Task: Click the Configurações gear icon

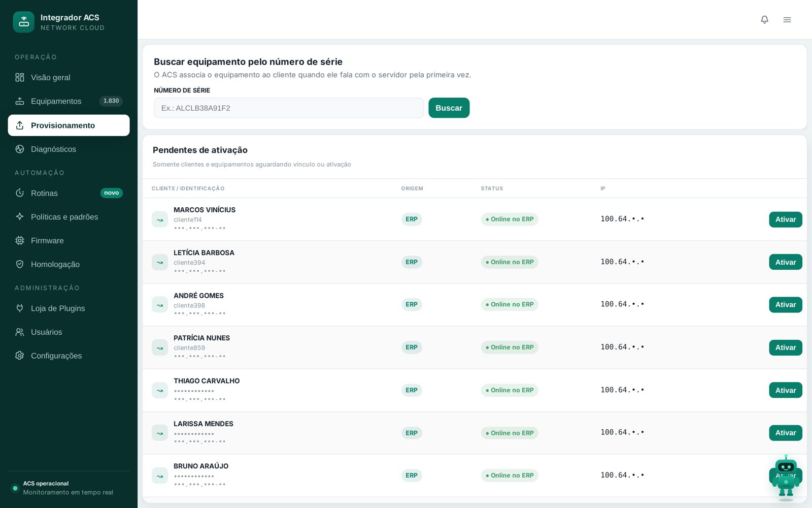Action: click(20, 356)
